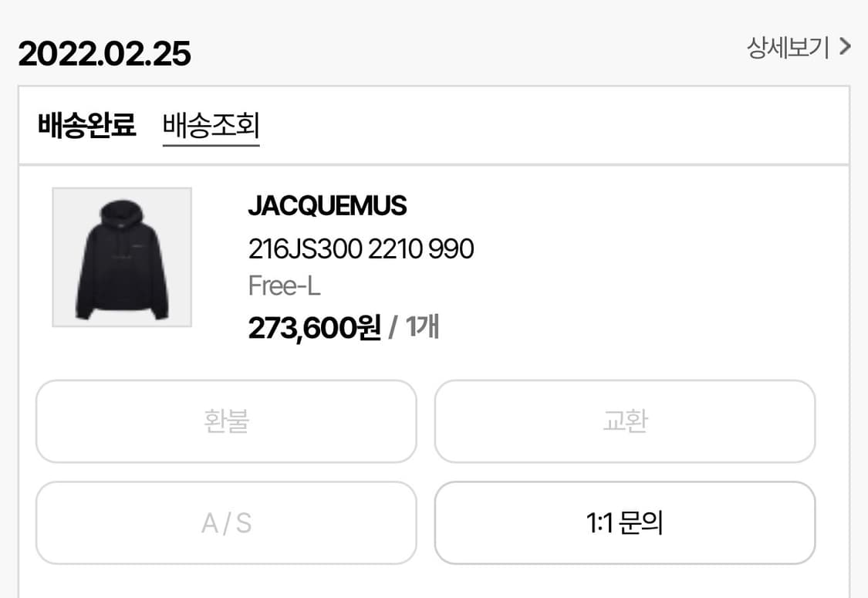
Task: Click the chevron arrow beside 상세보기
Action: [x=845, y=47]
